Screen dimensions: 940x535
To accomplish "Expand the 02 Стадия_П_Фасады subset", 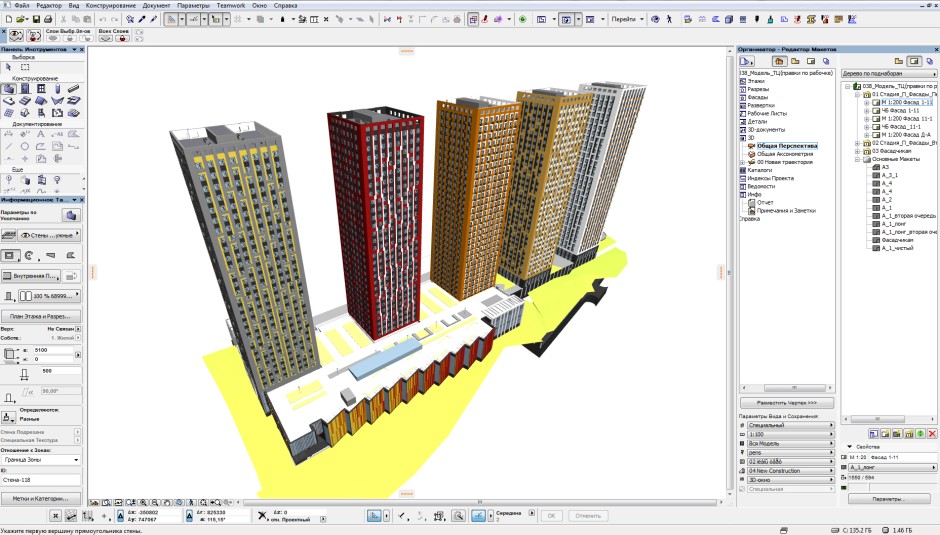I will point(856,143).
